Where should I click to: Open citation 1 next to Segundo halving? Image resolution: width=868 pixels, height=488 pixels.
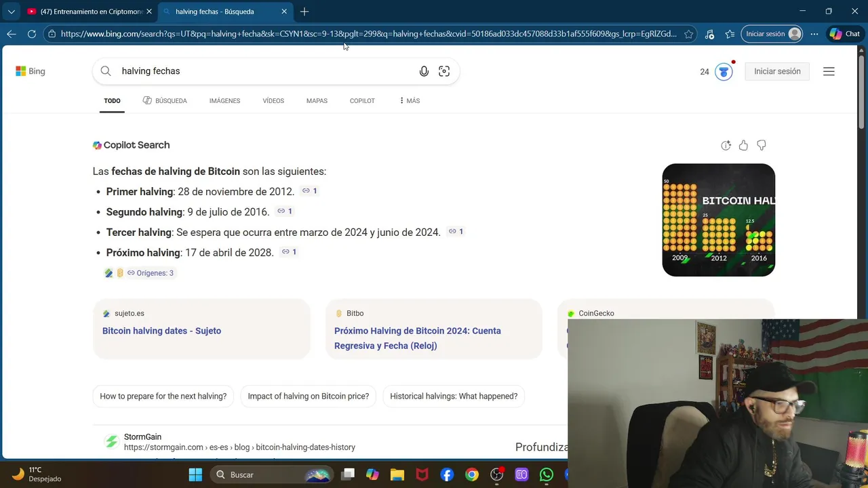pos(284,211)
